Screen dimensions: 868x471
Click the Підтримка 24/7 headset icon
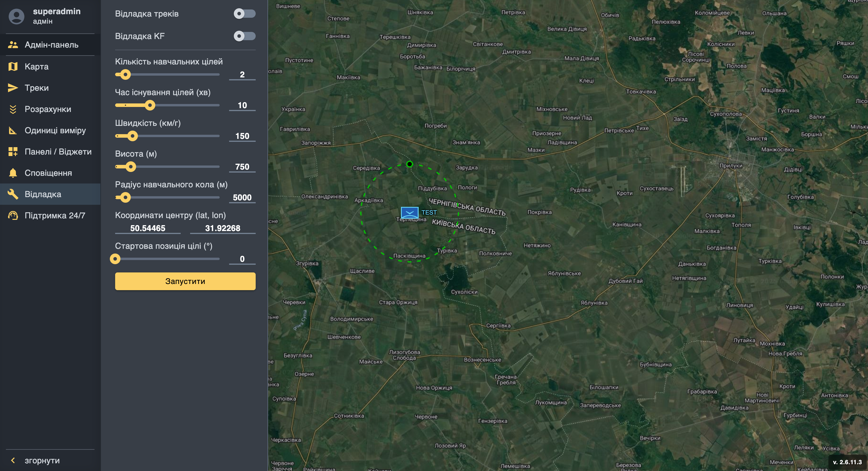[x=13, y=215]
